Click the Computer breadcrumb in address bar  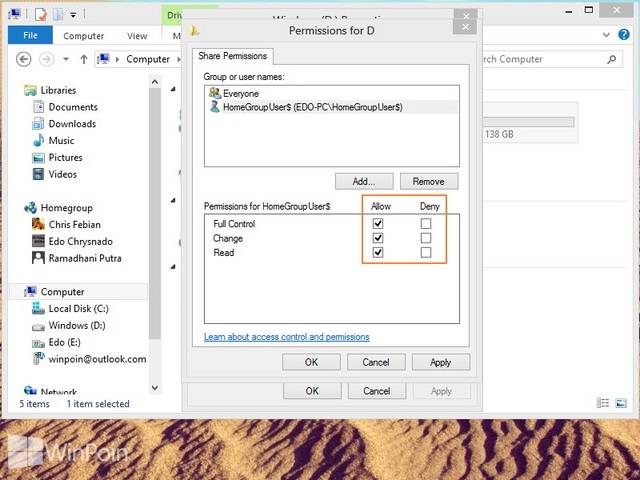click(x=148, y=60)
